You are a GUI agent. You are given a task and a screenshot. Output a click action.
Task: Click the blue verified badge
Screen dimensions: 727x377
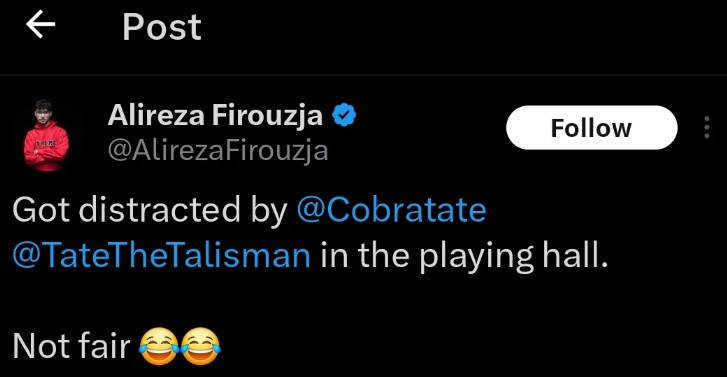coord(344,115)
